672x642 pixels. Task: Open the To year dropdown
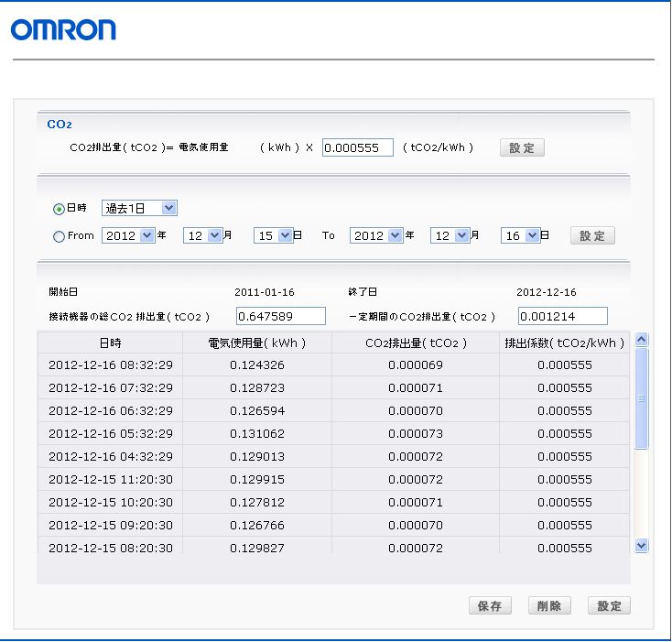[x=377, y=235]
